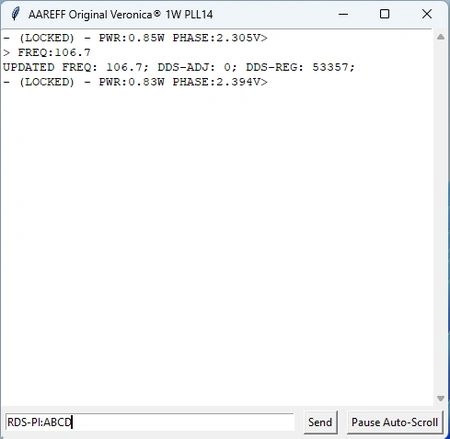Click the 'UPDATED FREQ: 106.7' text

point(76,67)
